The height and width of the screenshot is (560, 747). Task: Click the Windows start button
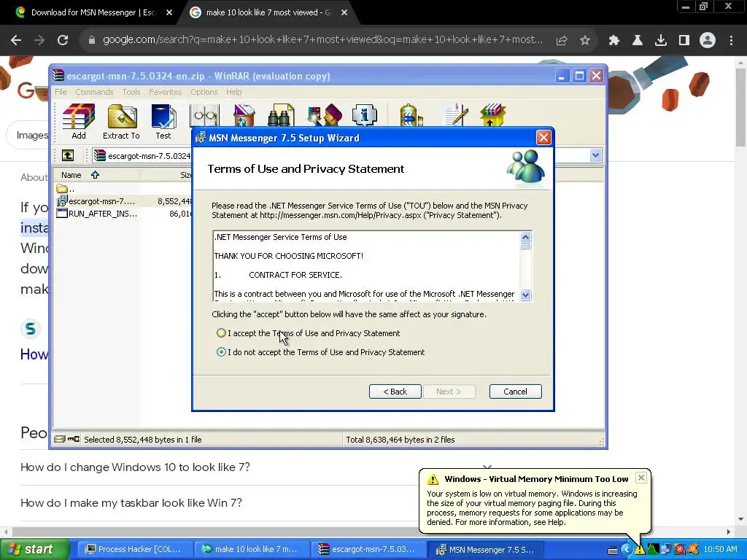(x=34, y=550)
